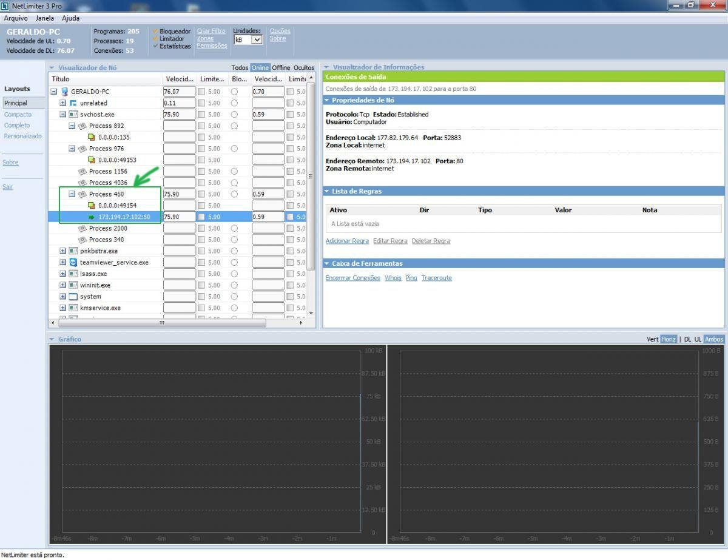Switch node filter to Offline
The image size is (728, 560).
coord(281,68)
